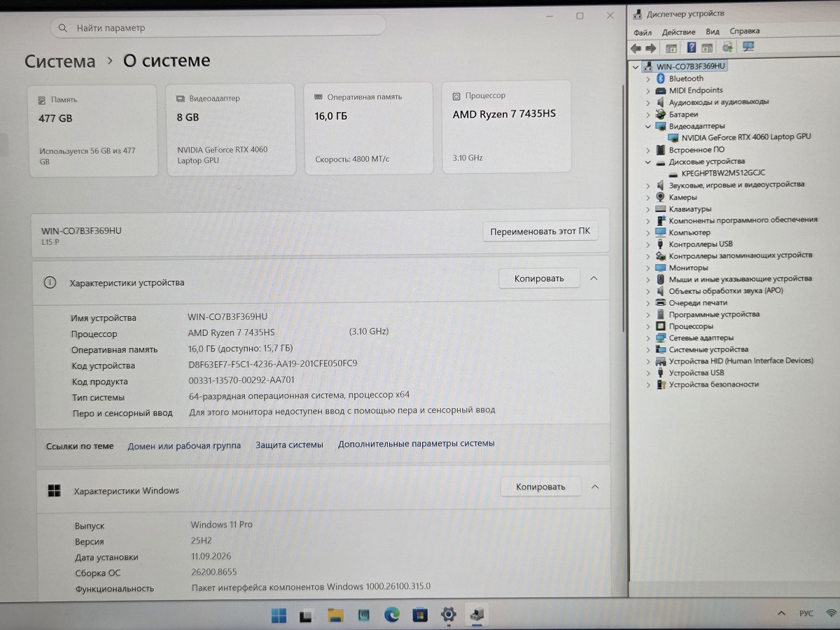Click the Windows Start button
The height and width of the screenshot is (630, 840).
pos(279,616)
